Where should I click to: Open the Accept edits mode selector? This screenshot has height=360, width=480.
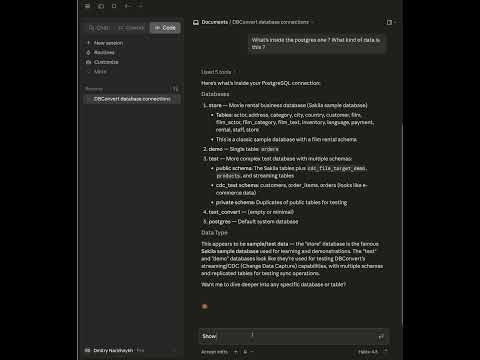[x=214, y=352]
